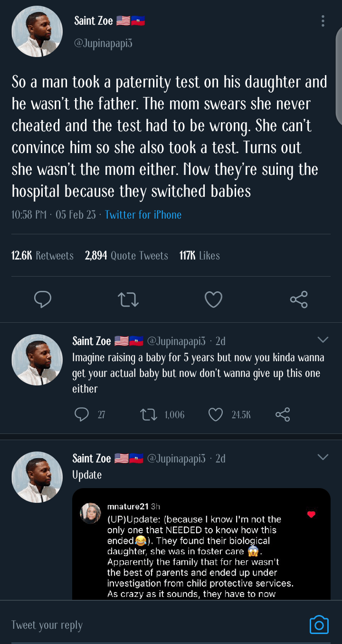Open the embedded mnature21 update screenshot
342x644 pixels.
pyautogui.click(x=201, y=551)
